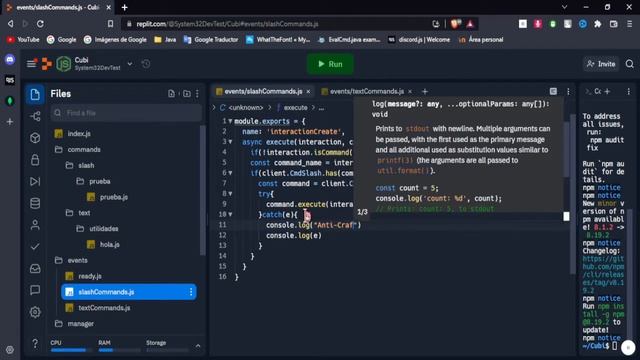
Task: Open Files panel three-dot menu
Action: coord(197,94)
